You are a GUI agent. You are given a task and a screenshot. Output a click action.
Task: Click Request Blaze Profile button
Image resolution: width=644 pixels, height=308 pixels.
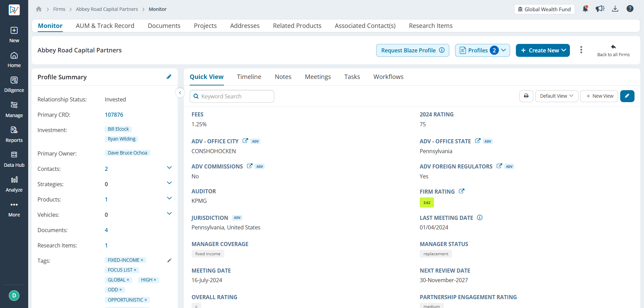(x=412, y=50)
